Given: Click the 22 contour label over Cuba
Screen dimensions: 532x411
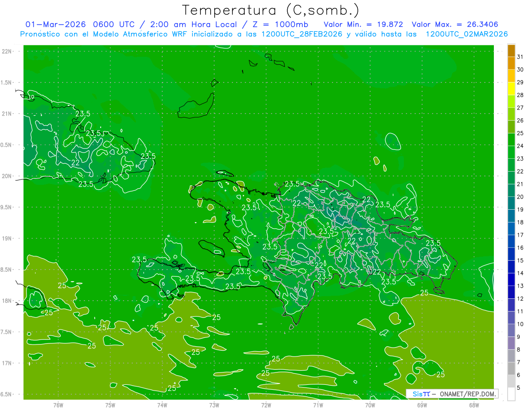Looking at the screenshot, I should coord(75,163).
